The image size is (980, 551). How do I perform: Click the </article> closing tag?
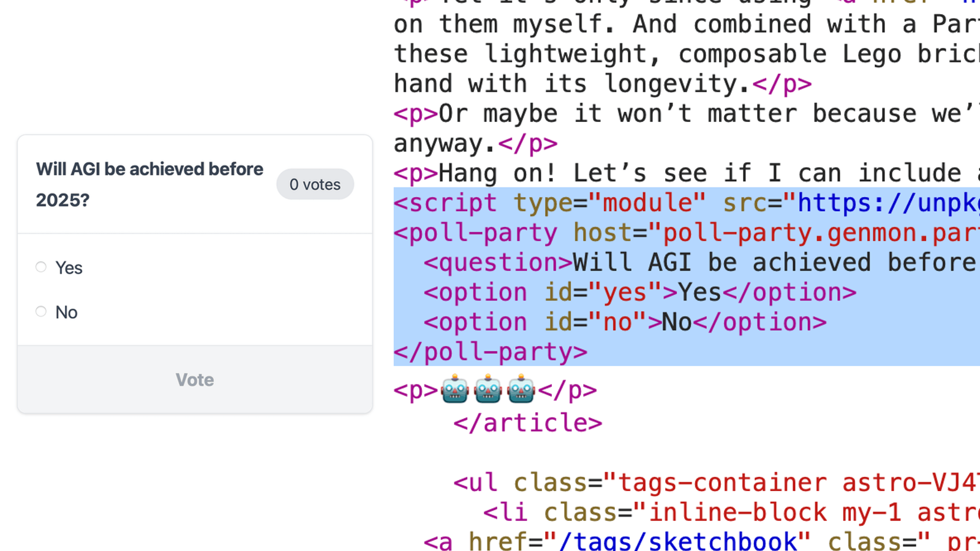[528, 422]
